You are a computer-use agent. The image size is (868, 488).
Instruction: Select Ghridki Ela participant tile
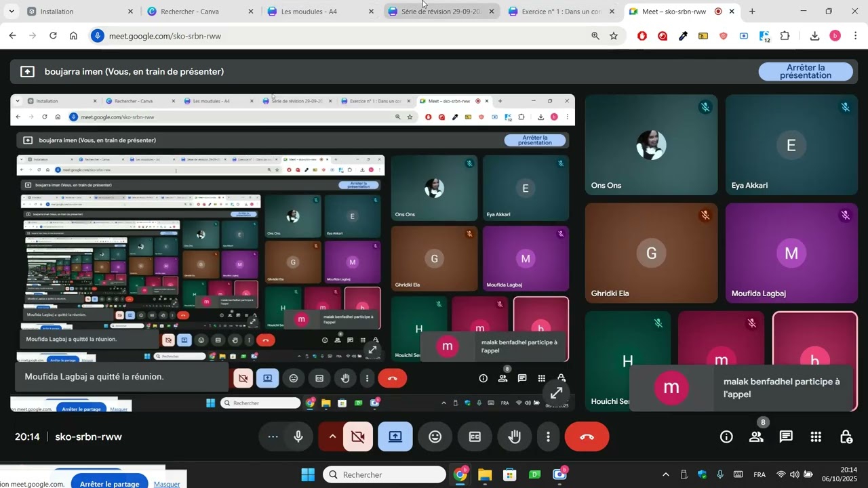click(651, 253)
